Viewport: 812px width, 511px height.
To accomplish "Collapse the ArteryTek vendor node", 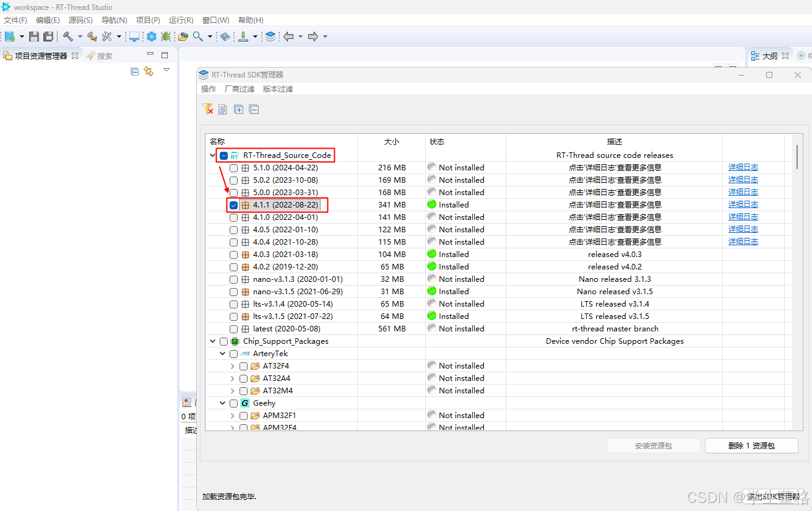I will [x=223, y=354].
